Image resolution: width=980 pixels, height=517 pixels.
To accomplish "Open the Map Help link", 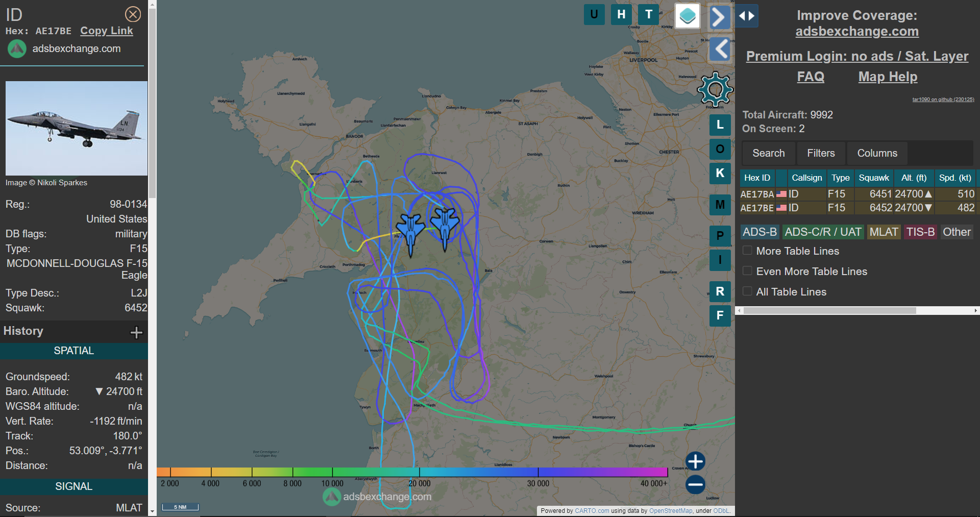I will [888, 77].
